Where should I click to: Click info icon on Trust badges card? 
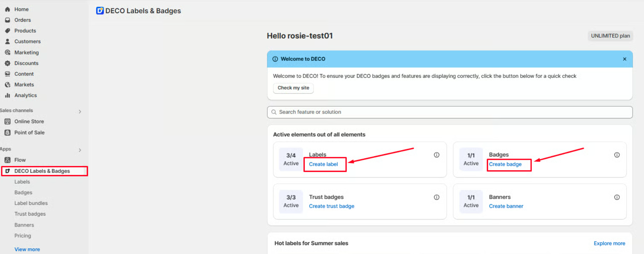436,197
